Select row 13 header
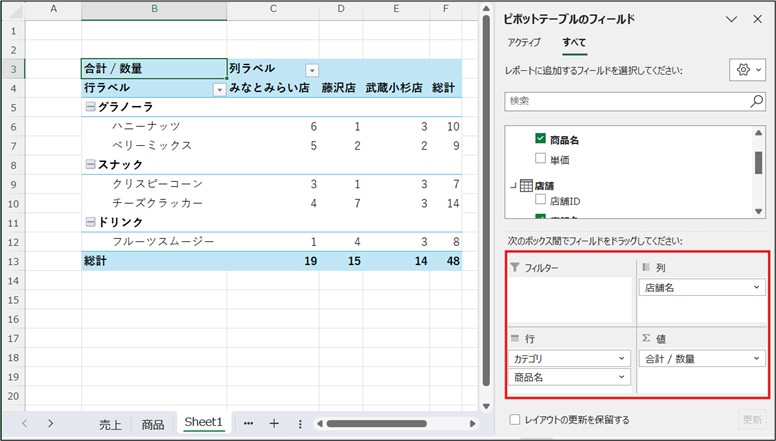This screenshot has height=441, width=776. (13, 261)
